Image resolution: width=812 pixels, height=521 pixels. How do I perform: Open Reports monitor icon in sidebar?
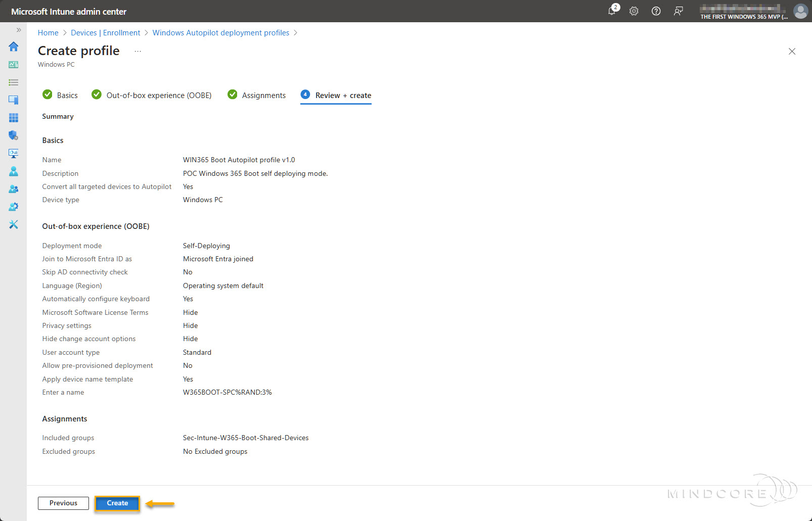click(14, 153)
